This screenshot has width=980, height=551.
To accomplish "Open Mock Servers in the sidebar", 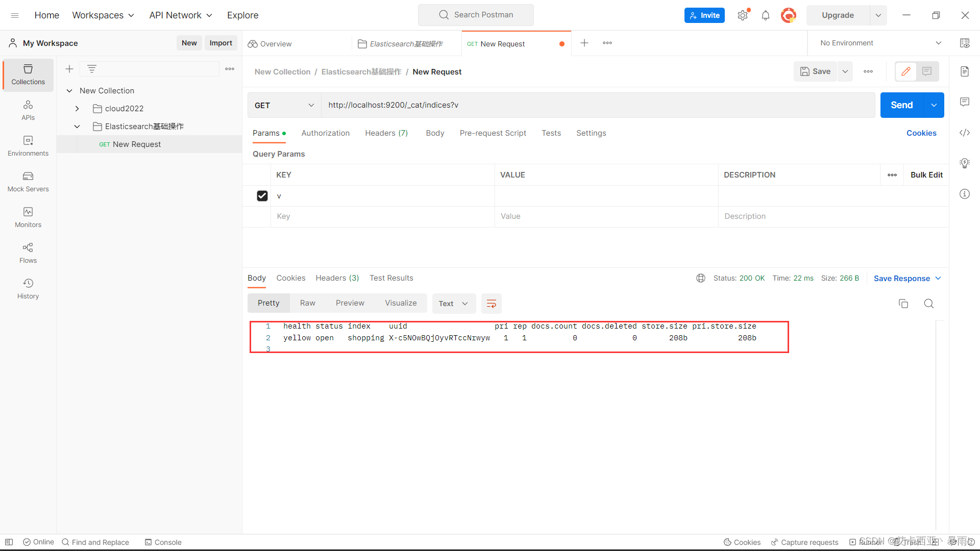I will click(x=28, y=182).
